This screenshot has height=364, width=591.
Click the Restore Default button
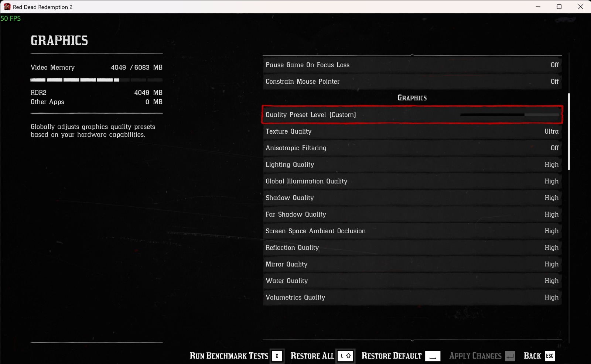point(392,356)
